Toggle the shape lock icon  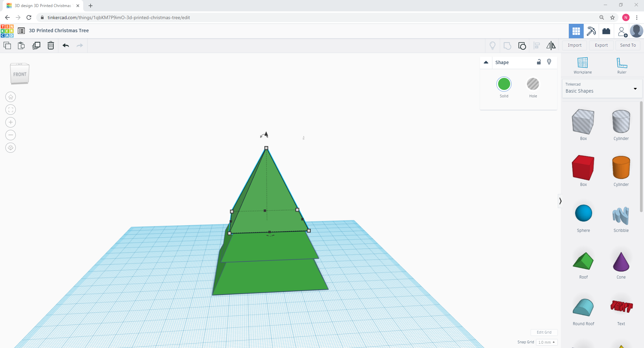pyautogui.click(x=539, y=62)
